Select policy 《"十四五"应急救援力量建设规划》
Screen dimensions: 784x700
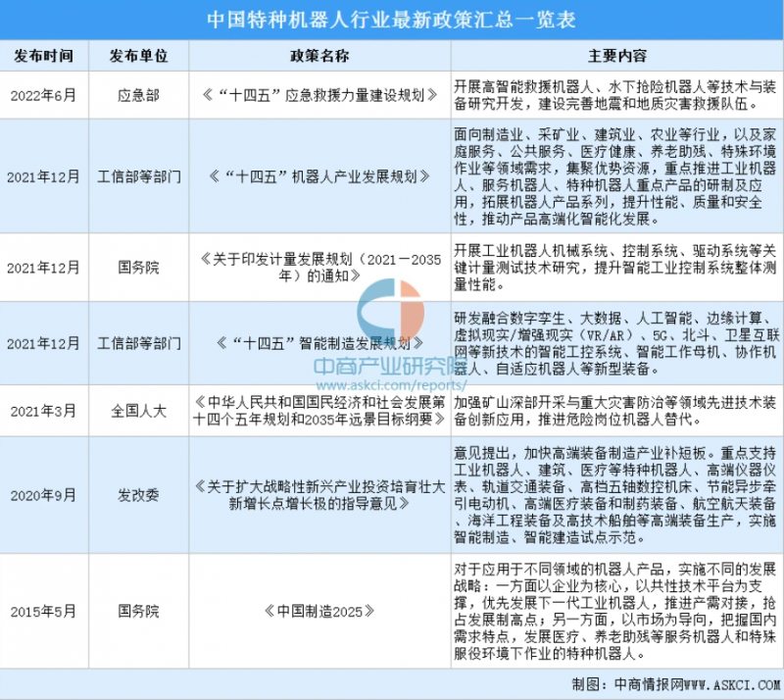pyautogui.click(x=319, y=95)
